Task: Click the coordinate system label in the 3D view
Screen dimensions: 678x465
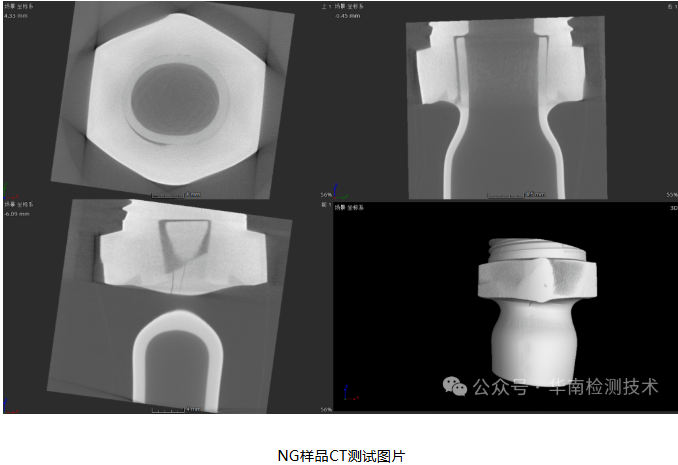Action: [349, 208]
